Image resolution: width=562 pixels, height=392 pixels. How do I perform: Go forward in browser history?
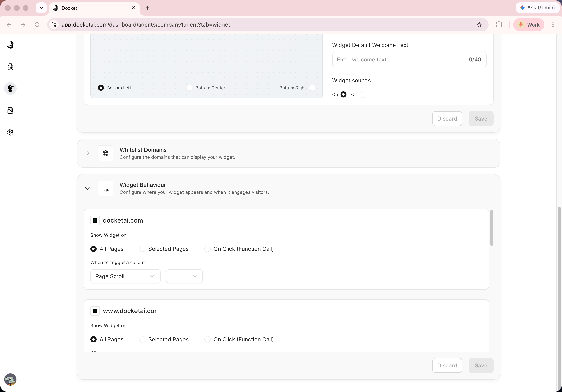click(x=23, y=24)
